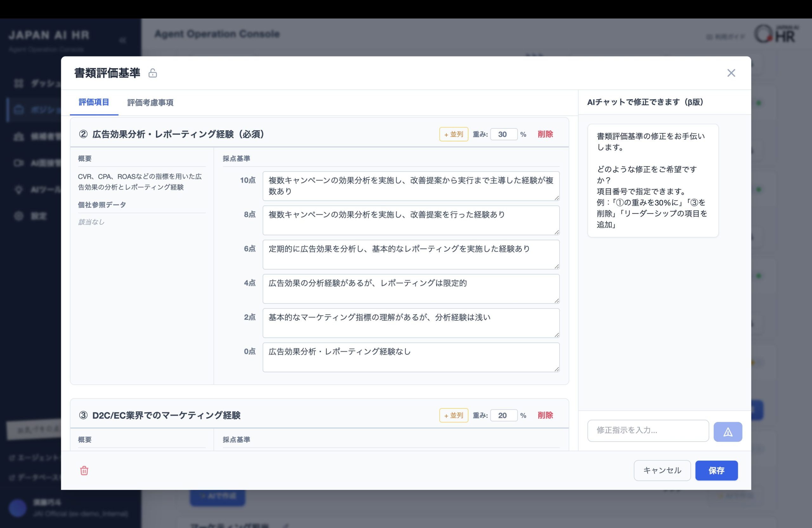
Task: Save the criteria with 保存
Action: click(x=717, y=471)
